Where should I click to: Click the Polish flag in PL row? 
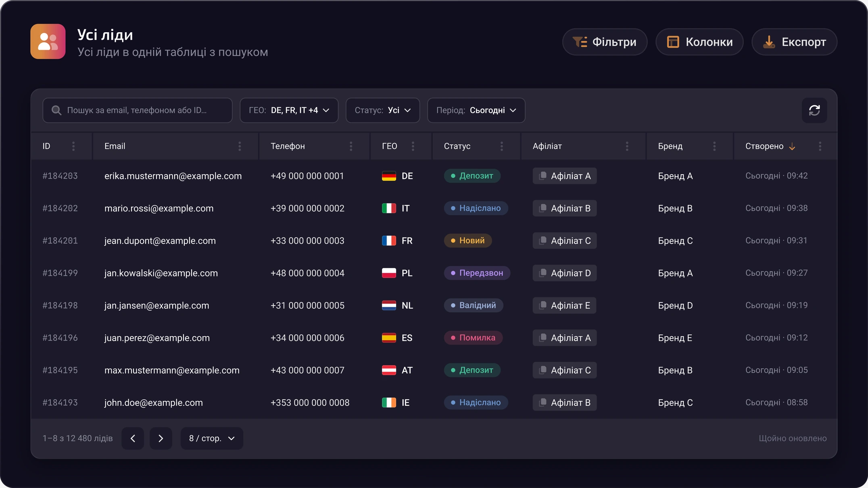click(389, 273)
